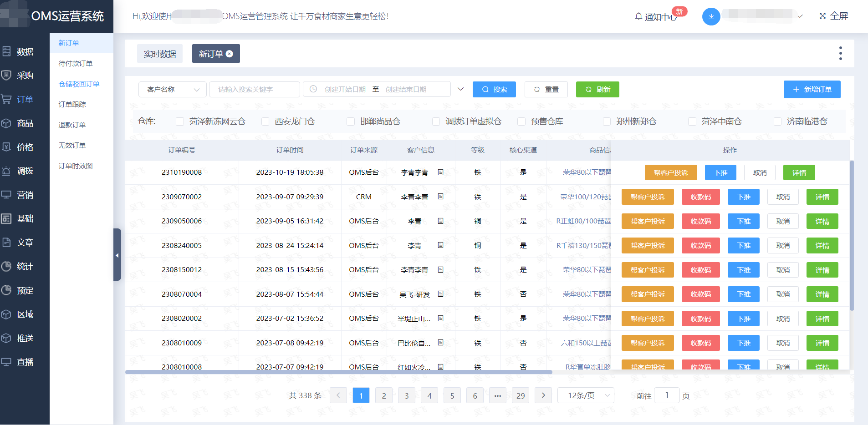Screen dimensions: 868x425
Task: Open the three-dot vertical more menu
Action: pos(840,53)
